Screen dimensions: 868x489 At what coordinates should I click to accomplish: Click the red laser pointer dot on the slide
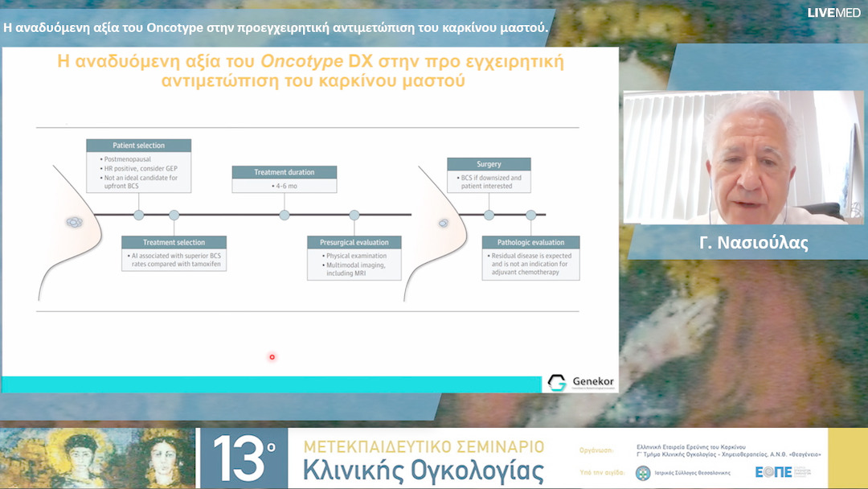click(x=272, y=357)
